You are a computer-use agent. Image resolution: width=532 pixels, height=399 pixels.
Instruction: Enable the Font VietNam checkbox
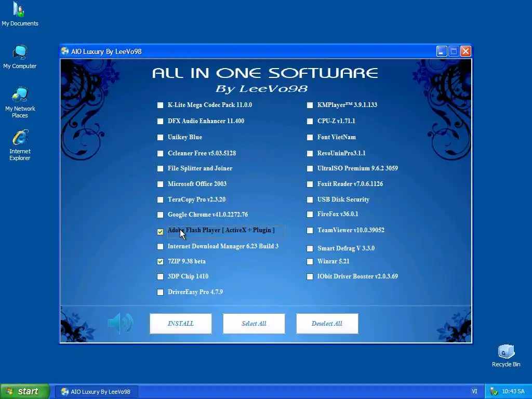coord(310,137)
